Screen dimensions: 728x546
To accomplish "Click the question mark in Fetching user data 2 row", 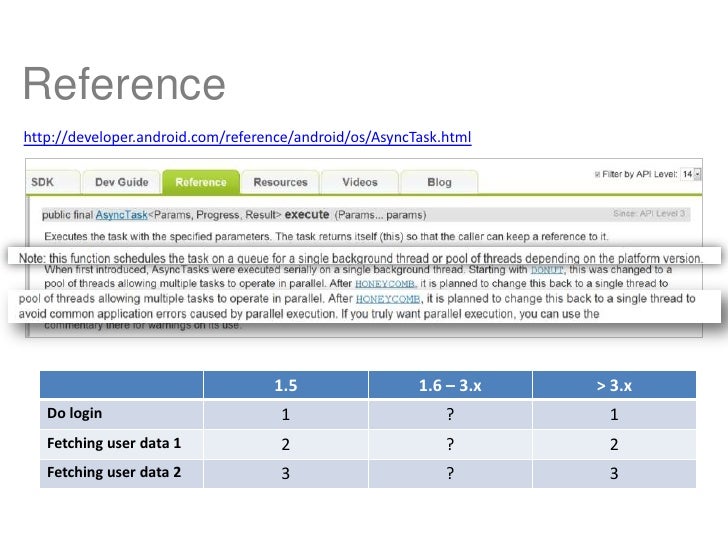I will click(450, 473).
